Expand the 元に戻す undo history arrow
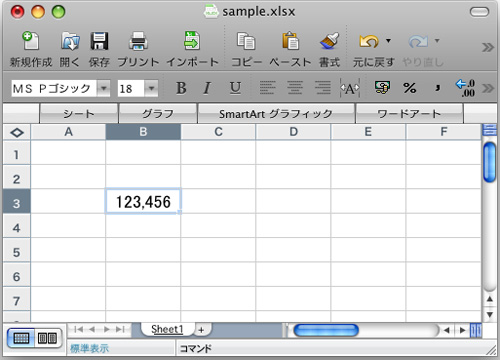500x360 pixels. (388, 41)
